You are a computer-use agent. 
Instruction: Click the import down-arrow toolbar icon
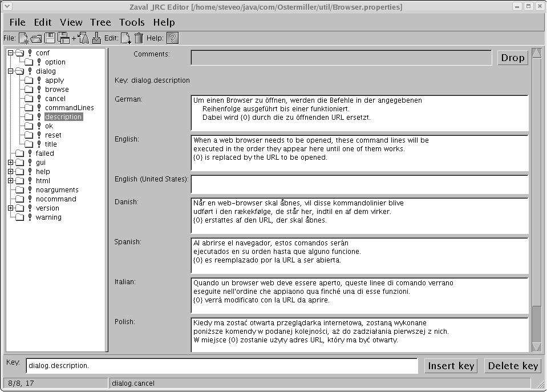[x=96, y=38]
